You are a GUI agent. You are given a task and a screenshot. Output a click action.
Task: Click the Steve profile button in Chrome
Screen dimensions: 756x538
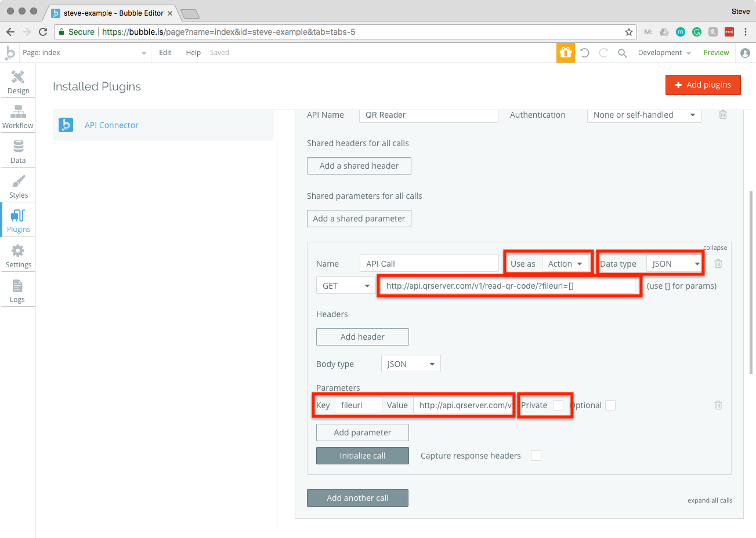pyautogui.click(x=740, y=11)
